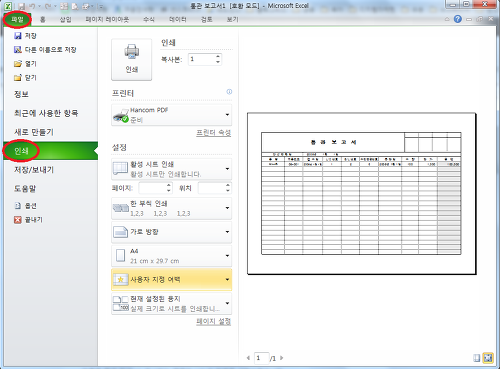Switch to the 수식 (Formulas) tab

[149, 19]
